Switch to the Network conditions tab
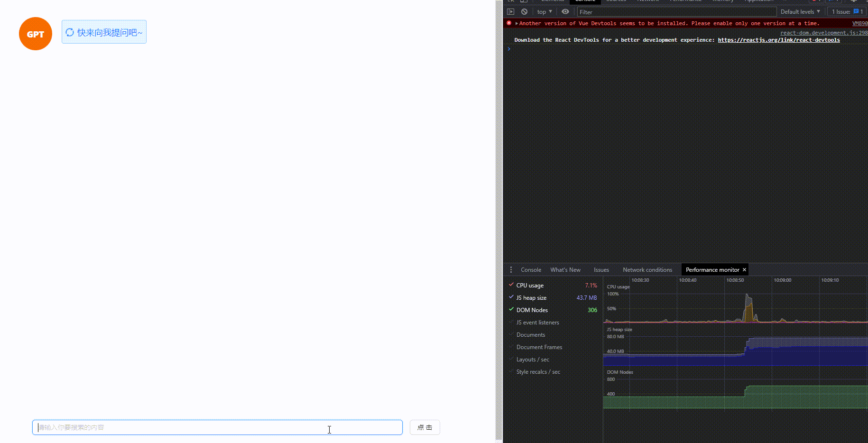868x443 pixels. point(647,269)
